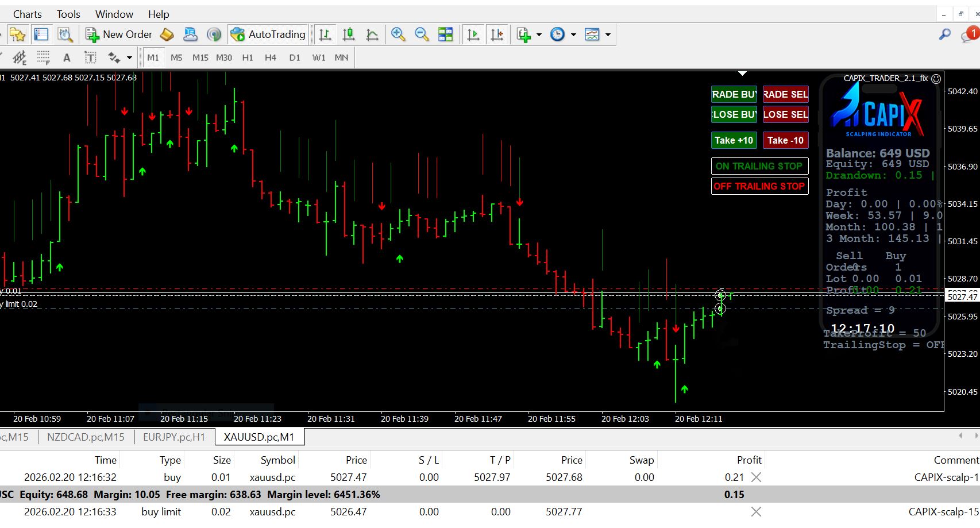
Task: Click the search magnifier icon
Action: (x=944, y=34)
